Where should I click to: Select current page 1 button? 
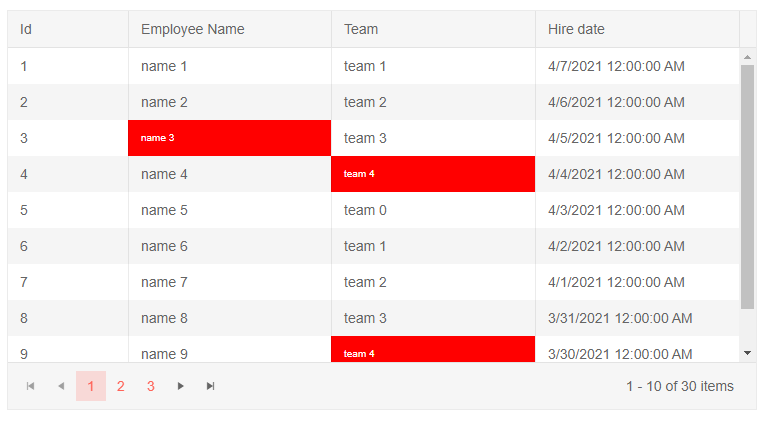tap(91, 386)
